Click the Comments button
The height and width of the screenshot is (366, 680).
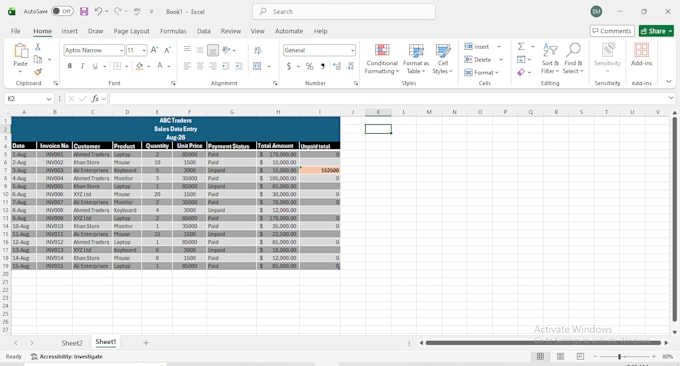[x=612, y=31]
